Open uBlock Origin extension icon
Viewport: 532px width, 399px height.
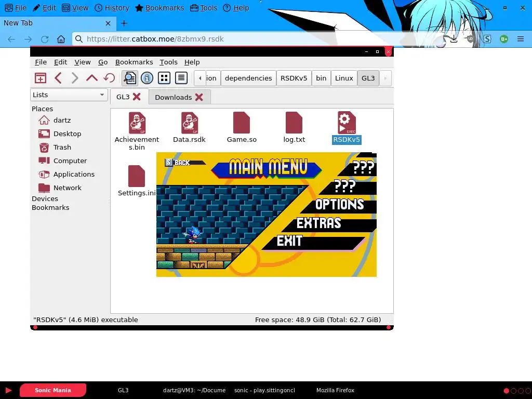[470, 39]
